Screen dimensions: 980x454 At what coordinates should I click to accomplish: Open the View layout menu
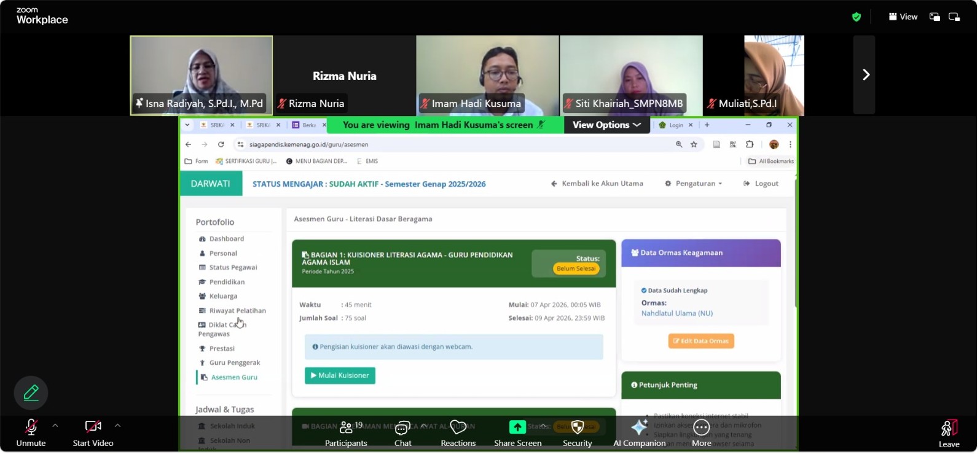pos(903,17)
